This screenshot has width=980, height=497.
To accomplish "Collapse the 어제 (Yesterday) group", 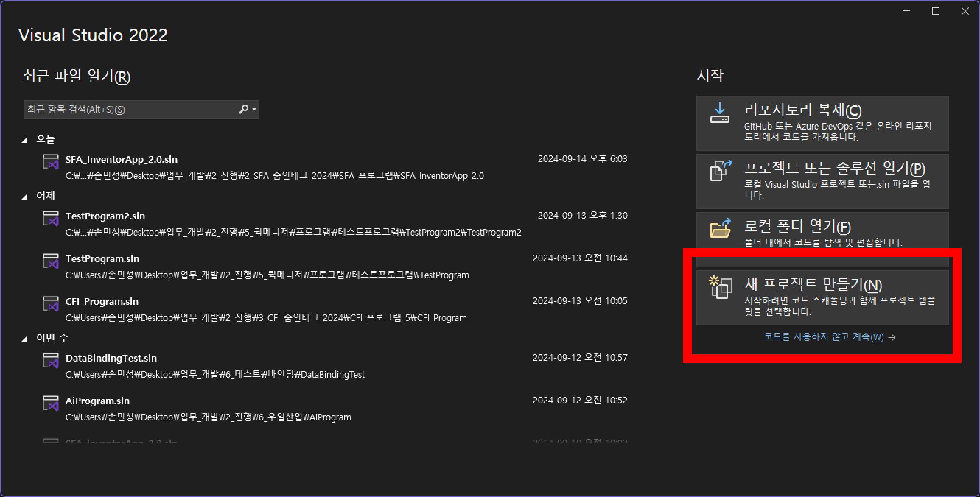I will (24, 197).
